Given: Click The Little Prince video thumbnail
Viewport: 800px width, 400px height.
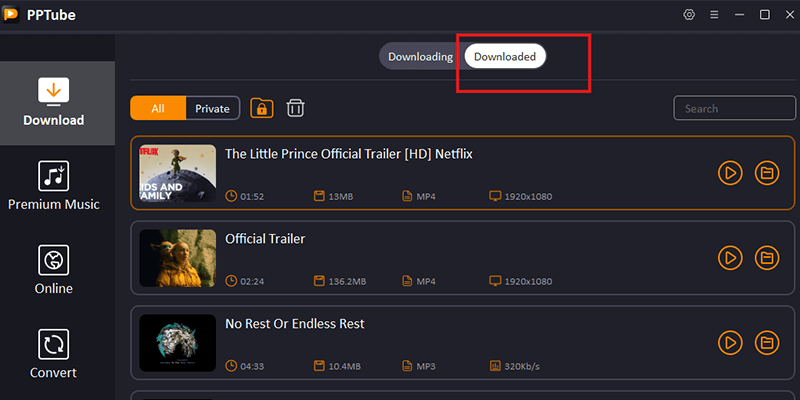Looking at the screenshot, I should 178,173.
